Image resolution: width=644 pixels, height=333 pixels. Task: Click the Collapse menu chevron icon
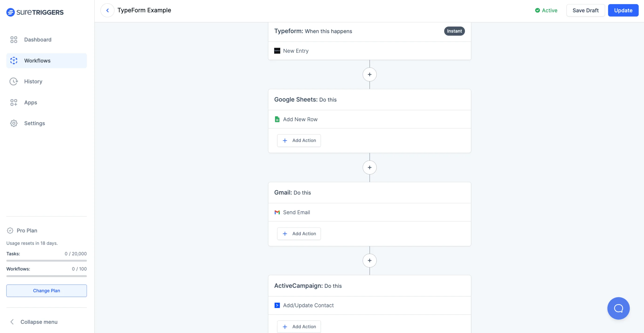(x=12, y=322)
